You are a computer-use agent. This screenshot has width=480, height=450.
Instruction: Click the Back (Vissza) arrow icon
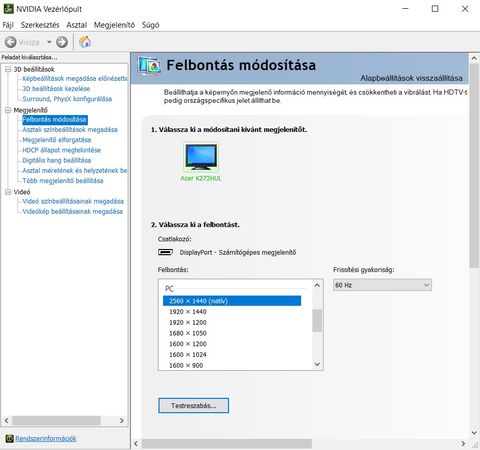pyautogui.click(x=11, y=42)
